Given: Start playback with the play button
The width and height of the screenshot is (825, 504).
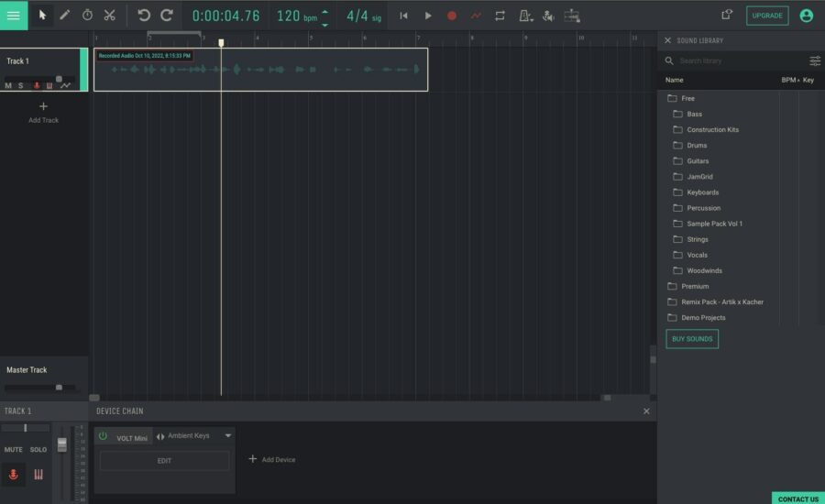Looking at the screenshot, I should 428,16.
